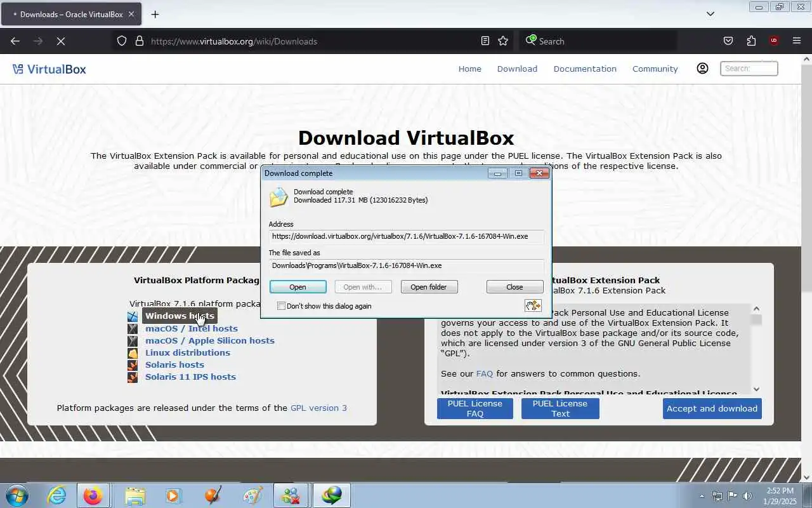The width and height of the screenshot is (812, 508).
Task: Click the Windows hosts link
Action: (x=180, y=316)
